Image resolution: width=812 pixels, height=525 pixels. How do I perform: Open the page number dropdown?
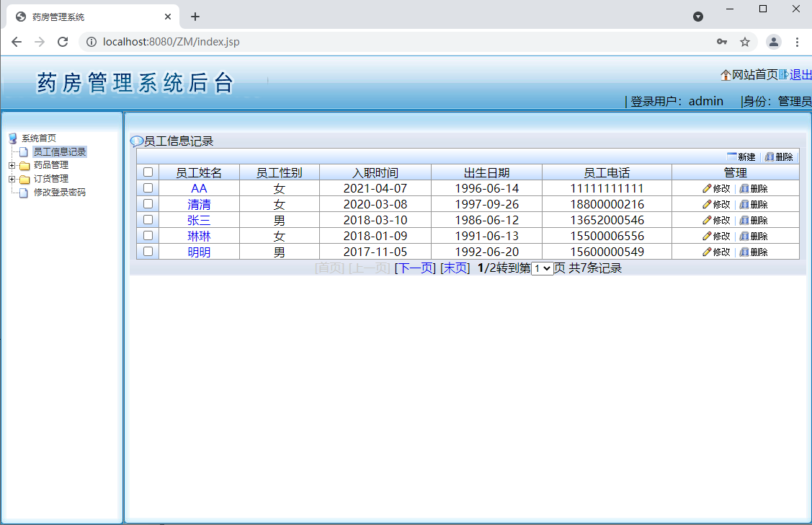click(x=542, y=268)
